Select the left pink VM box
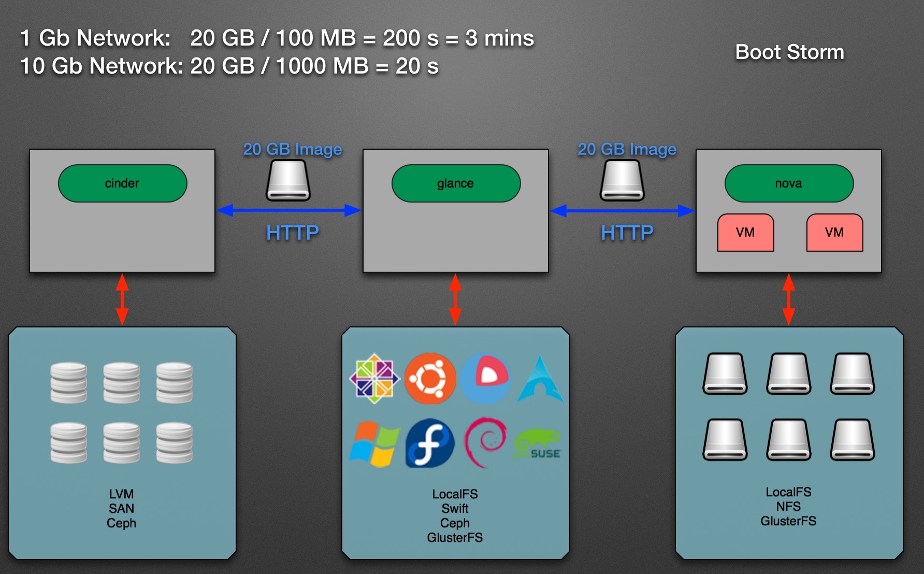Viewport: 924px width, 574px height. click(745, 233)
